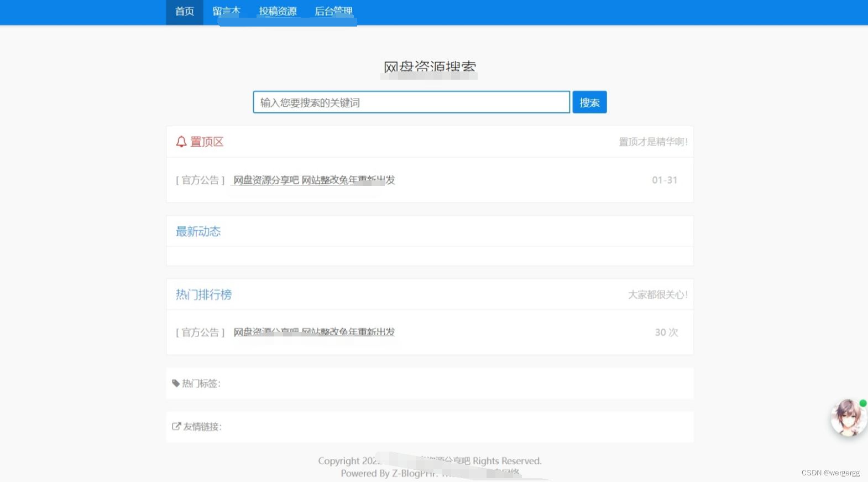Click the 30 次 view count
Screen dimensions: 868x482
[666, 332]
